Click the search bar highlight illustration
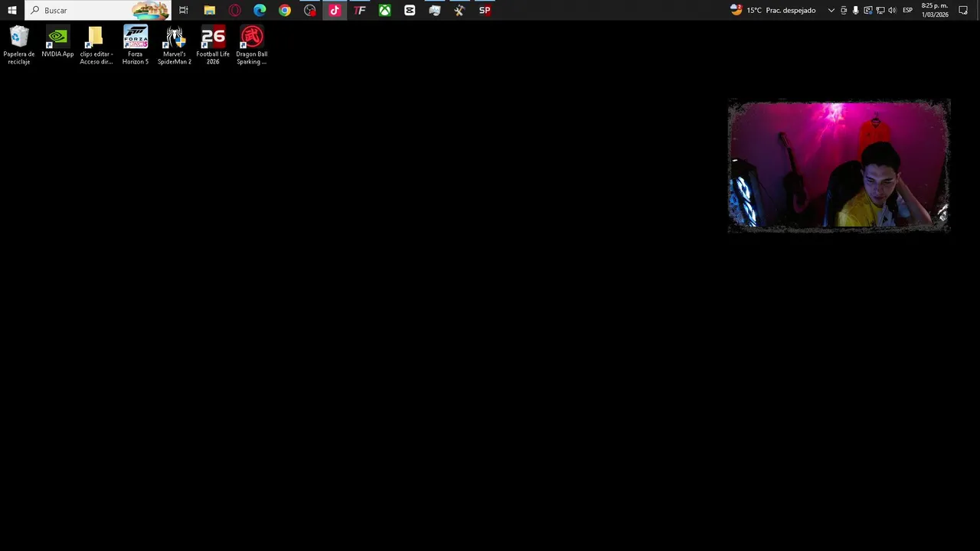 click(x=151, y=10)
